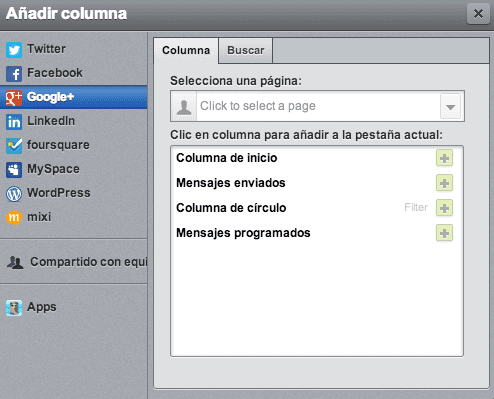Image resolution: width=494 pixels, height=399 pixels.
Task: Open the WordPress logo icon
Action: [x=14, y=194]
